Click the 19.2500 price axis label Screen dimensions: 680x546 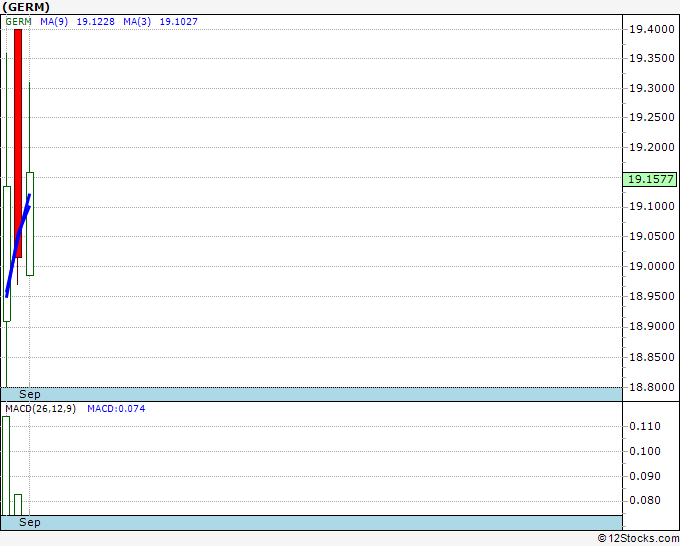[x=652, y=118]
